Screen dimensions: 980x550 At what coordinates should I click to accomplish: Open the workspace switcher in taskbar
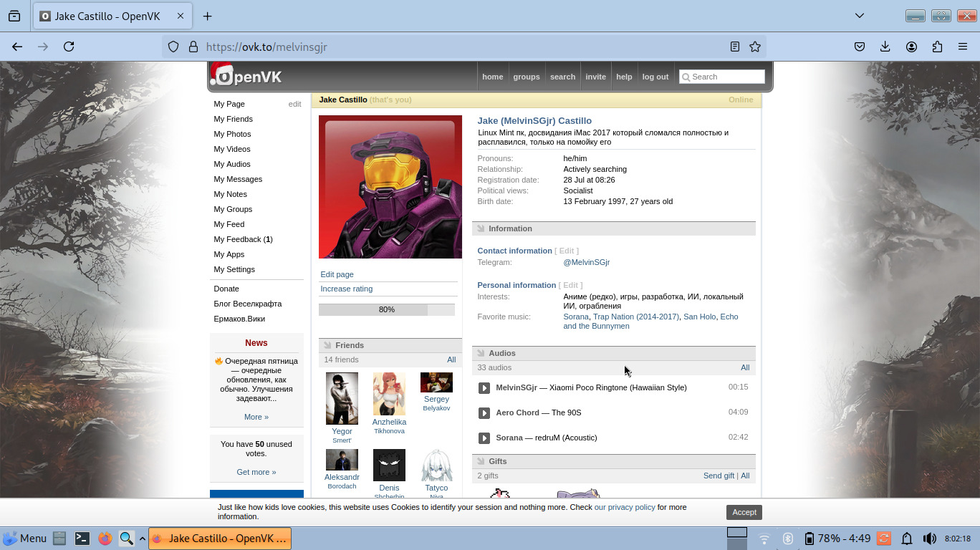737,538
